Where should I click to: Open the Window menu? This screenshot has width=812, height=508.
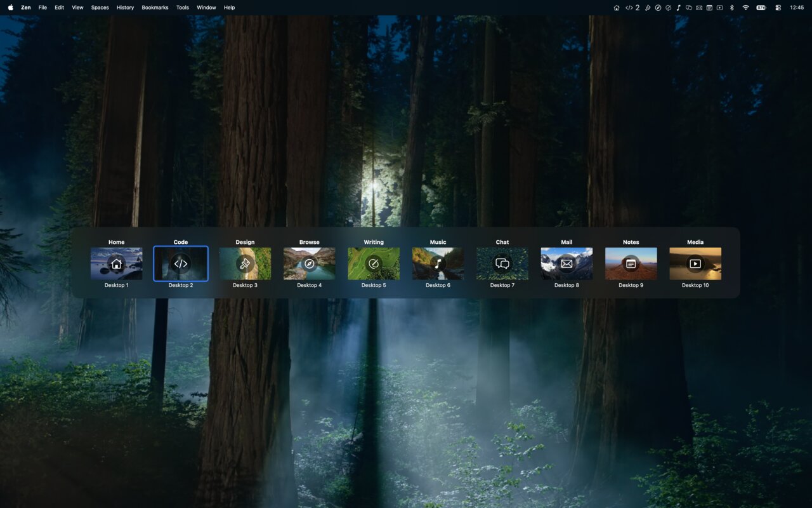tap(206, 8)
